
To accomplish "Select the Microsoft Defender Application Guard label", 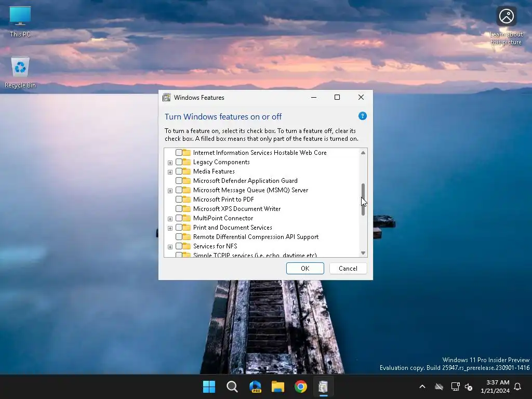I will click(x=245, y=180).
